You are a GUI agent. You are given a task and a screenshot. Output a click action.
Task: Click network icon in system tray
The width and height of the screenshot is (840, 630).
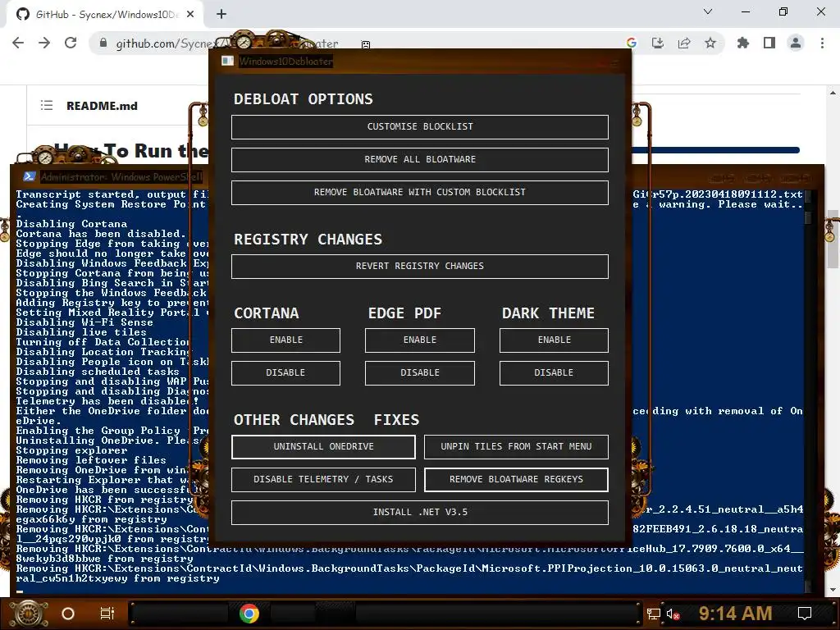click(653, 614)
